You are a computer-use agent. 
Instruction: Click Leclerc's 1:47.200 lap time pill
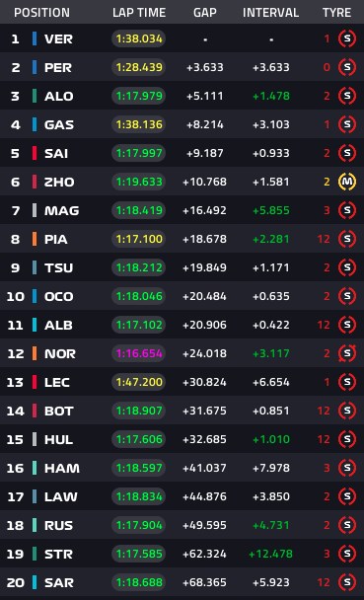click(x=139, y=382)
